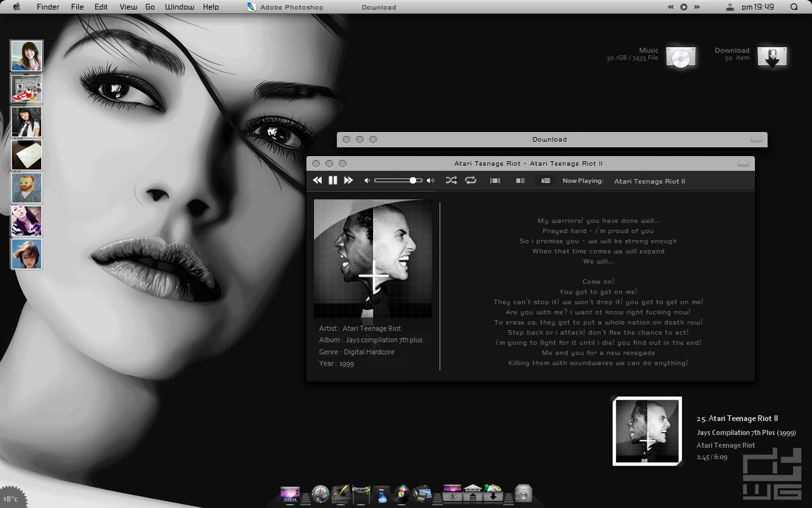812x508 pixels.
Task: Skip to next track in player toolbar
Action: coord(348,181)
